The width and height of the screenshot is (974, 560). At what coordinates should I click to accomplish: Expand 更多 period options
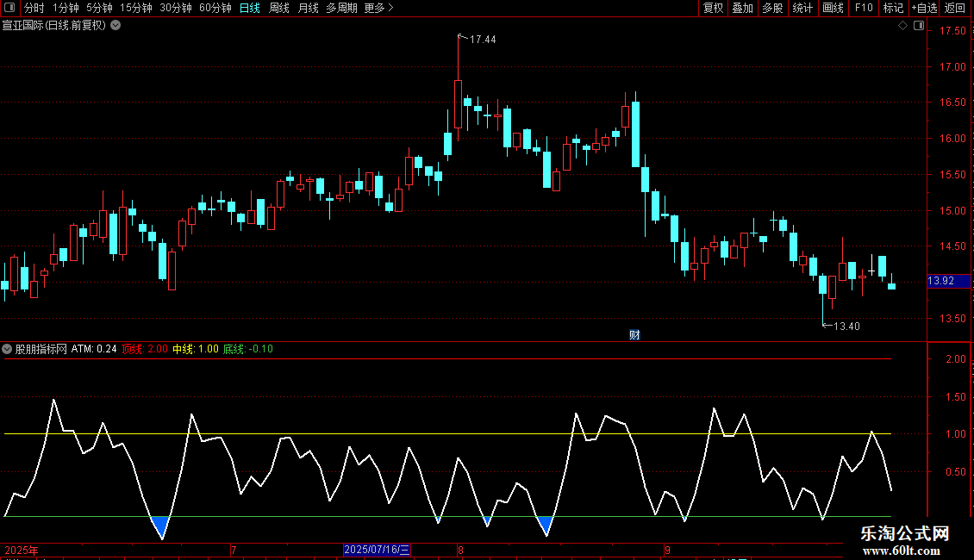click(x=378, y=8)
